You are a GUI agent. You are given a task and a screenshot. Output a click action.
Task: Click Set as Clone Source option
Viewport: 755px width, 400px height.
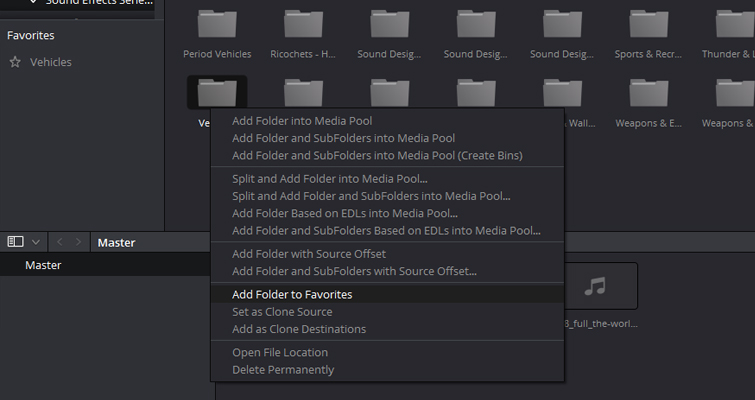[282, 311]
